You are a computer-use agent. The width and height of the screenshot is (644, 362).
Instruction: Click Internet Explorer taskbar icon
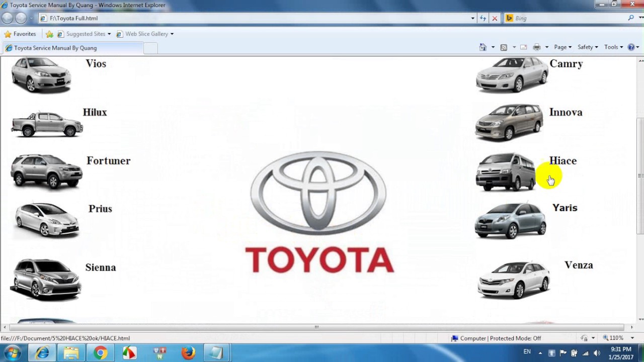click(x=42, y=353)
